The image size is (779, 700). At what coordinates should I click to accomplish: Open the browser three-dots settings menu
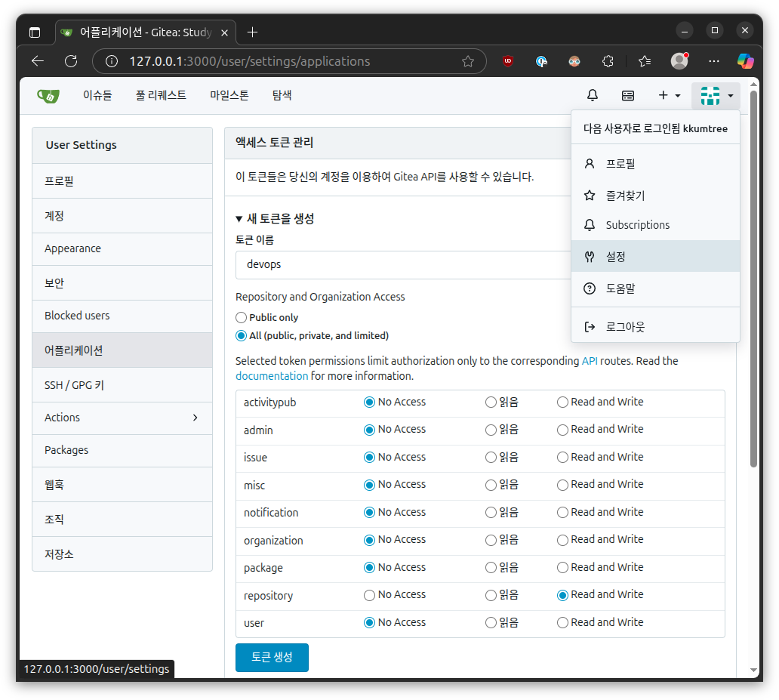(x=714, y=61)
